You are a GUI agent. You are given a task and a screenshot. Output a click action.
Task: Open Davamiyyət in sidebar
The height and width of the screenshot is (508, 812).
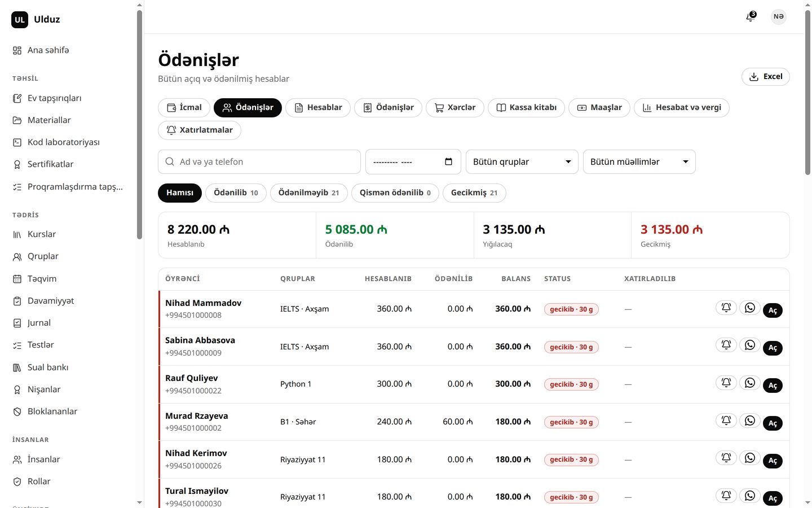pos(68,301)
